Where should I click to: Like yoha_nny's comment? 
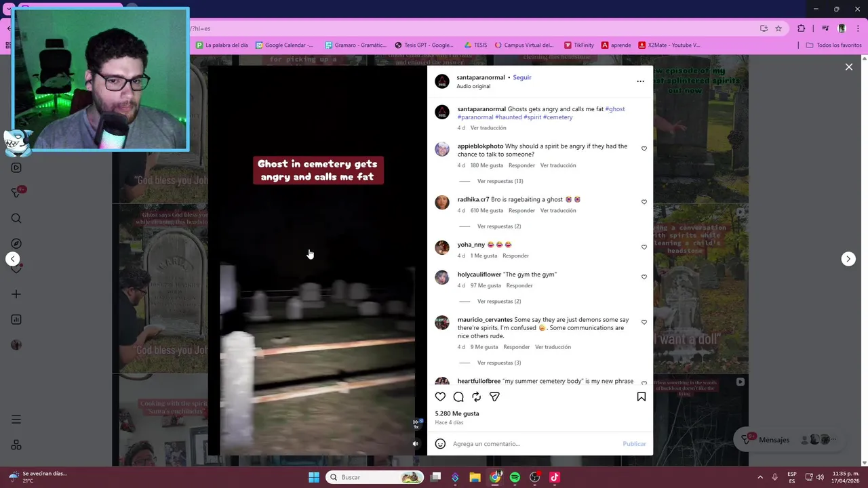pyautogui.click(x=644, y=247)
